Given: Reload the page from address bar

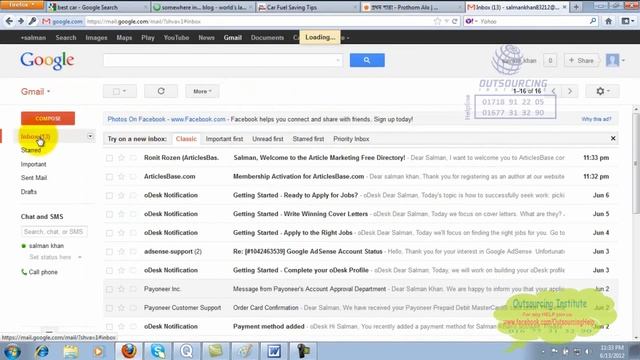Looking at the screenshot, I should (454, 21).
